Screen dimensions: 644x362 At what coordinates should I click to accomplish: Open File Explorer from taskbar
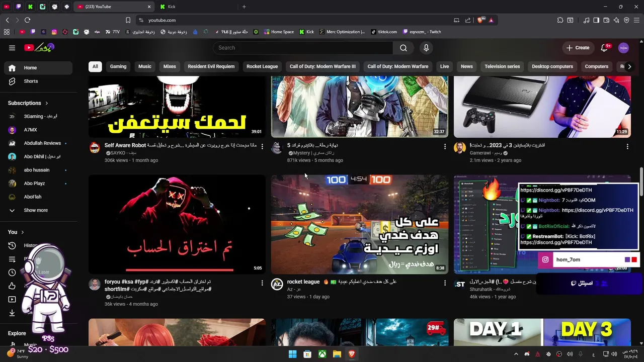tap(337, 354)
